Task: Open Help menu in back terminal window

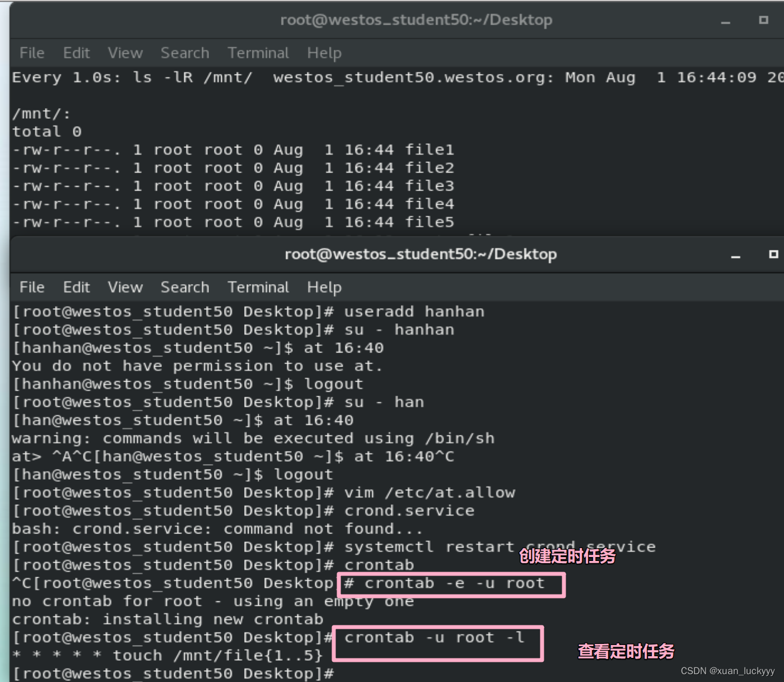Action: (324, 53)
